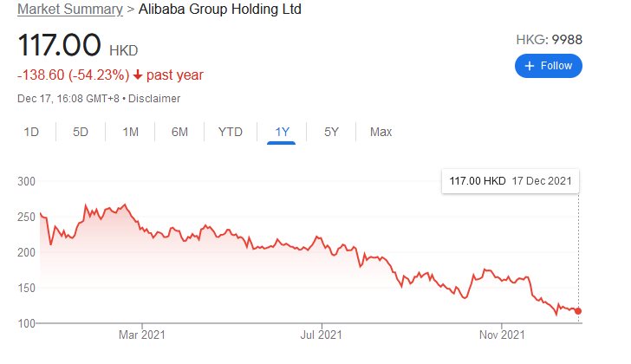Select the 6M time range
631x364 pixels.
click(180, 132)
